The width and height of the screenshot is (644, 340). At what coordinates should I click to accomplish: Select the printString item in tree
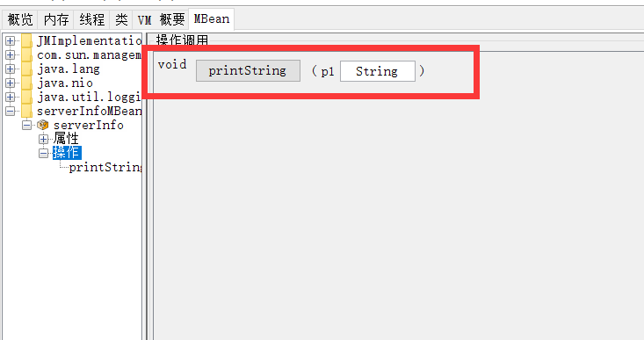pyautogui.click(x=105, y=167)
